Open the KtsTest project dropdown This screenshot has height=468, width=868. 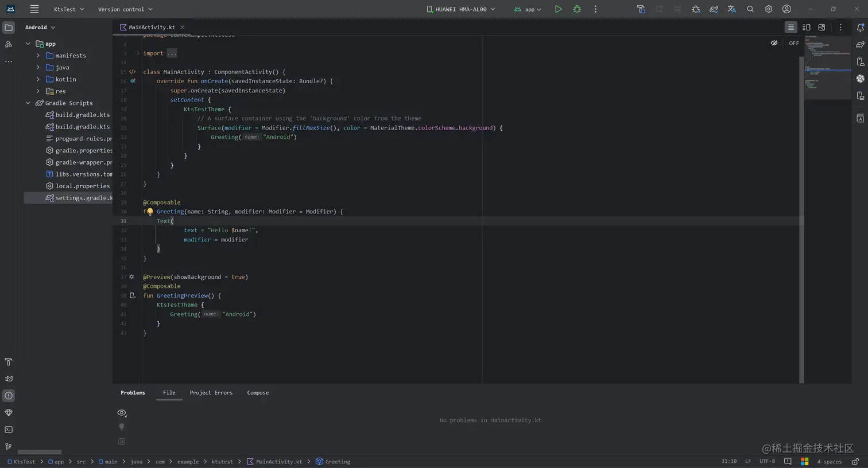69,9
